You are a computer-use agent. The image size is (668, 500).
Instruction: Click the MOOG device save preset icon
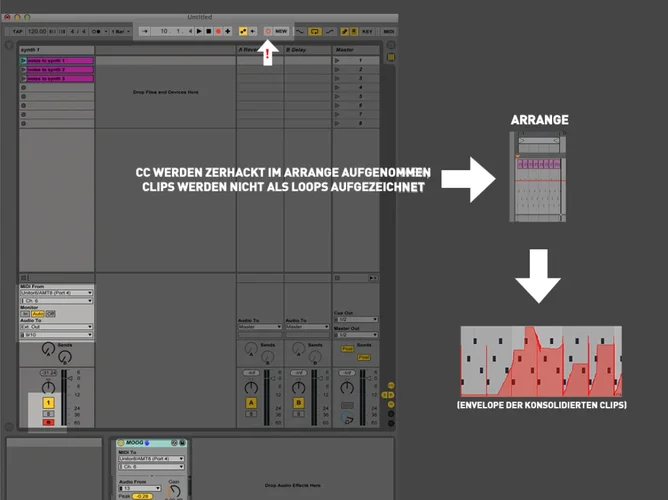[182, 443]
